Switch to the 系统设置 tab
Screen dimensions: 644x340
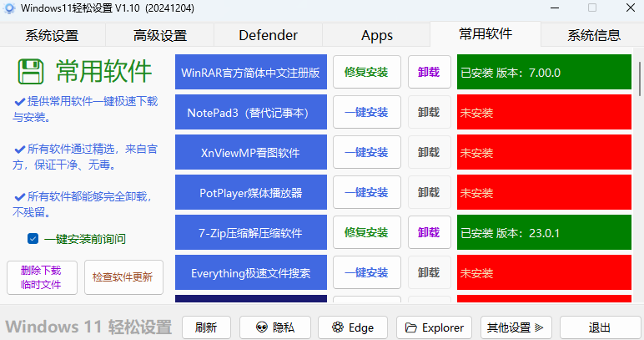point(53,35)
